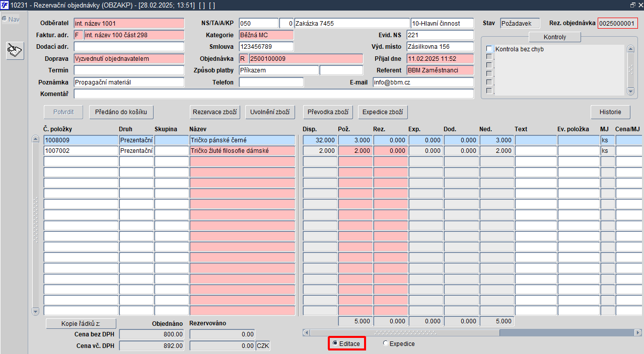Click the Kontroly list scroll up arrow
Screen dimensions: 644x354
coord(630,49)
